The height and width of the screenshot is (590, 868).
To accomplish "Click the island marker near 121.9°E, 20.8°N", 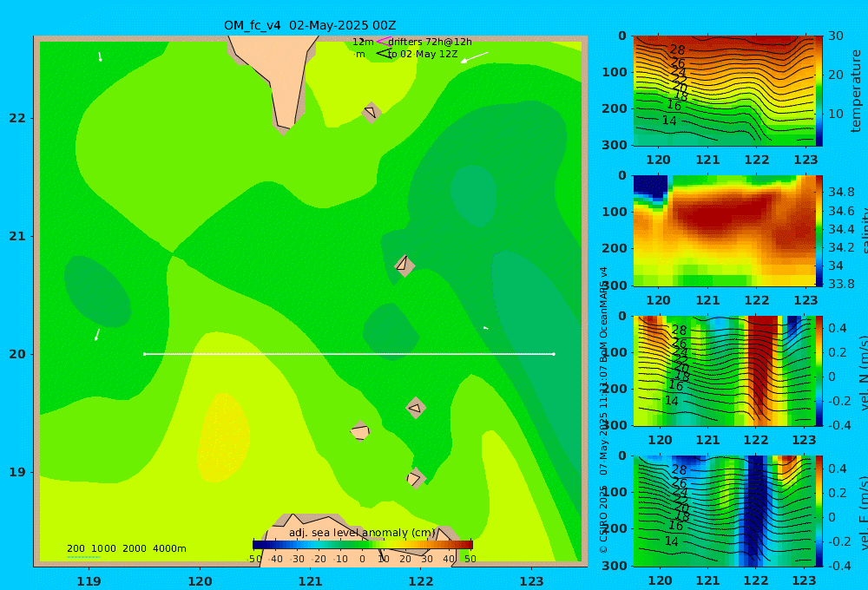I will tap(404, 265).
